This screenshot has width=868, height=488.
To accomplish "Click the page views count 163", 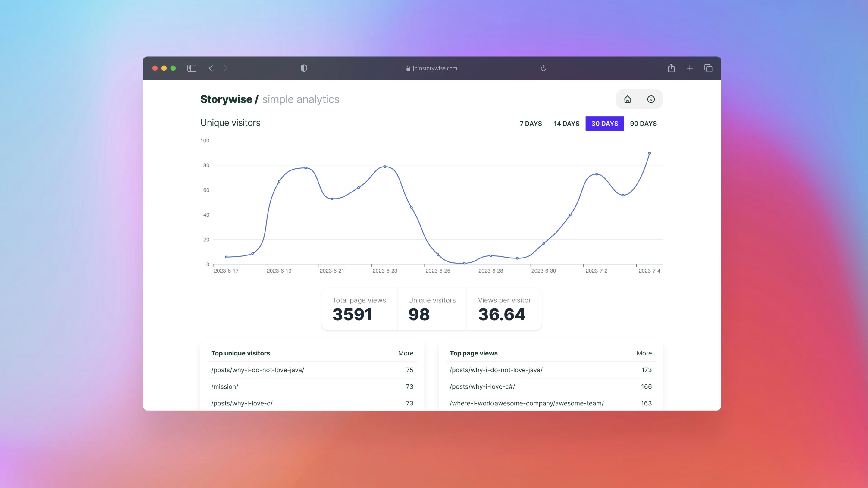I will pos(646,403).
